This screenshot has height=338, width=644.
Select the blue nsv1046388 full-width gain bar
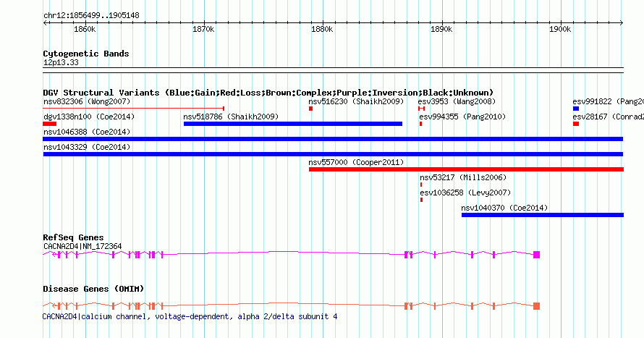tap(333, 139)
